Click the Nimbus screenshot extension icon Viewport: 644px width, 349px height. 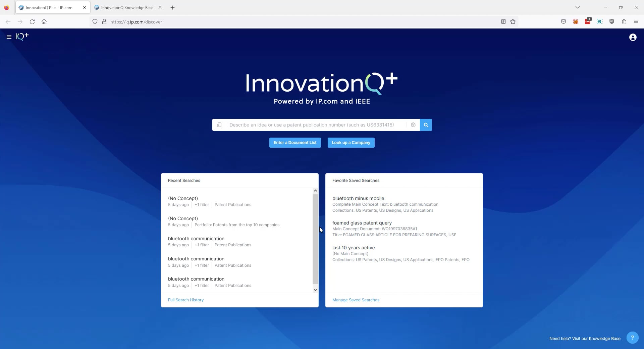(x=600, y=21)
